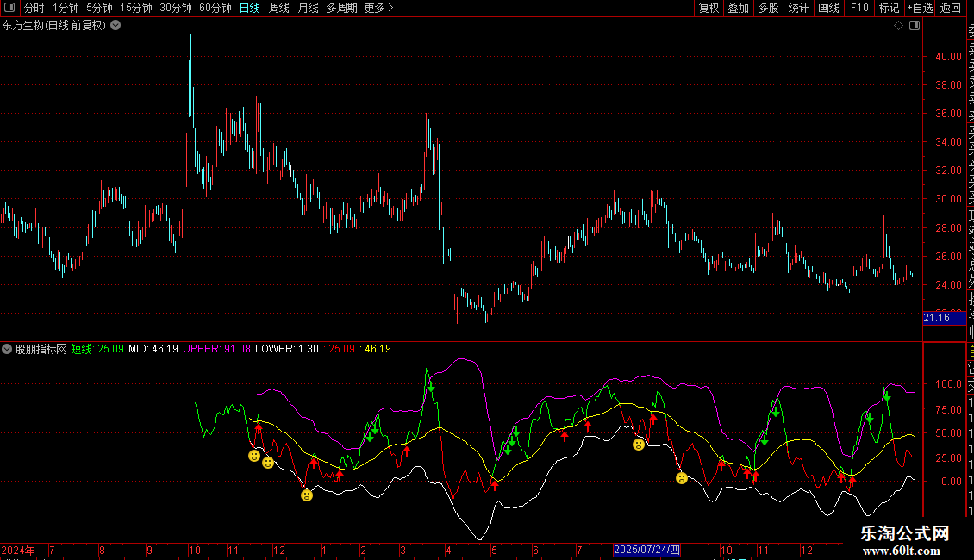Click the 叠加 overlay button
Screen dimensions: 974x560
pos(739,8)
